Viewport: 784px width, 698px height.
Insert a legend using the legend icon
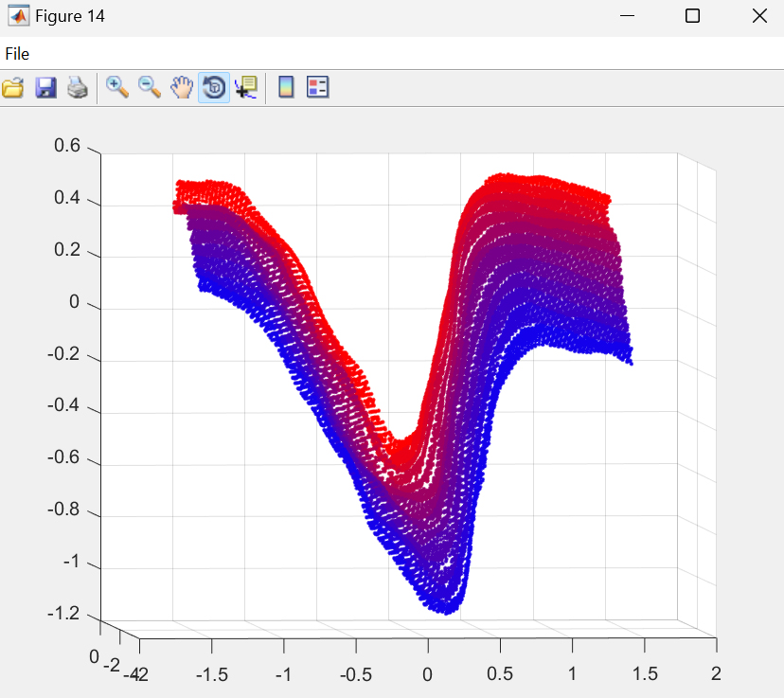tap(318, 88)
